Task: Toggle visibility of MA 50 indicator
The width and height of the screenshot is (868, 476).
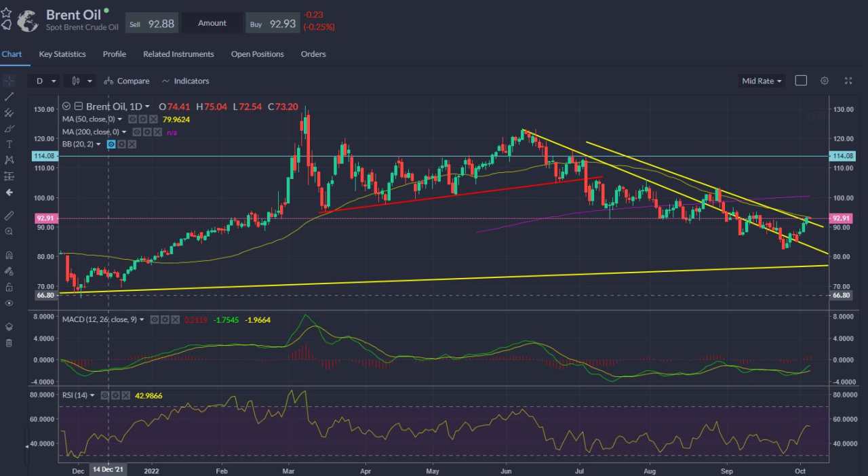Action: pos(132,119)
